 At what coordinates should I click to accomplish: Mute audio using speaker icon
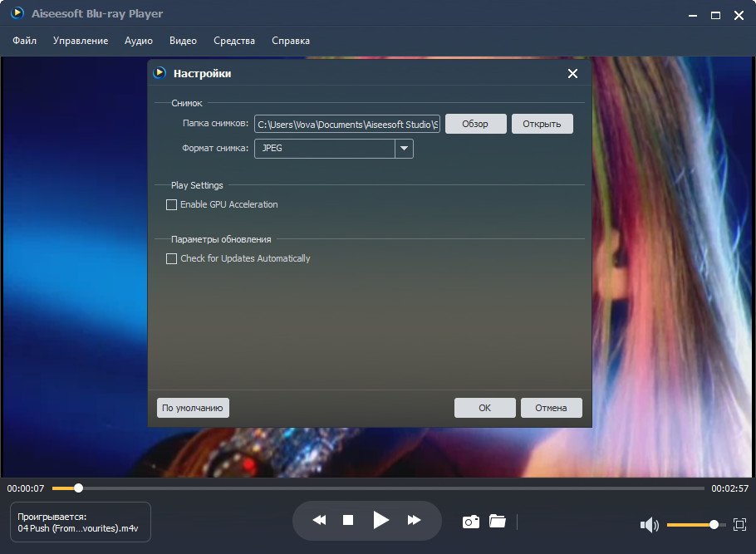(x=649, y=525)
